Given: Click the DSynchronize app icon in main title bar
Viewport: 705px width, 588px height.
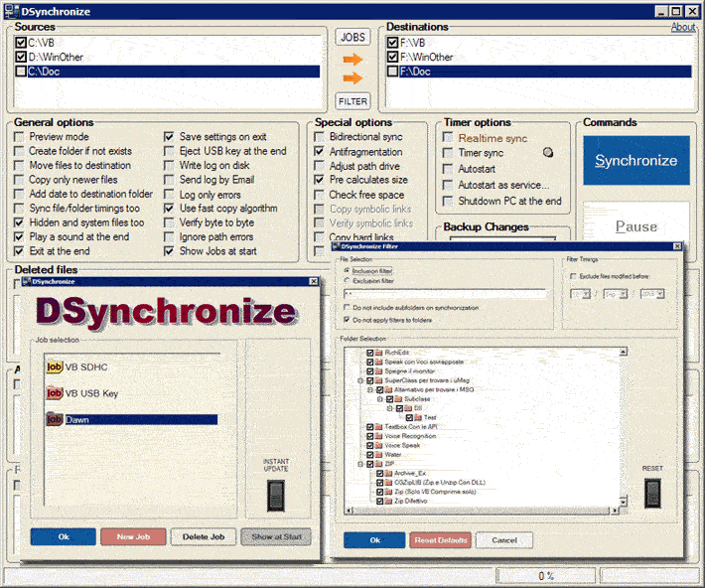Looking at the screenshot, I should click(12, 11).
